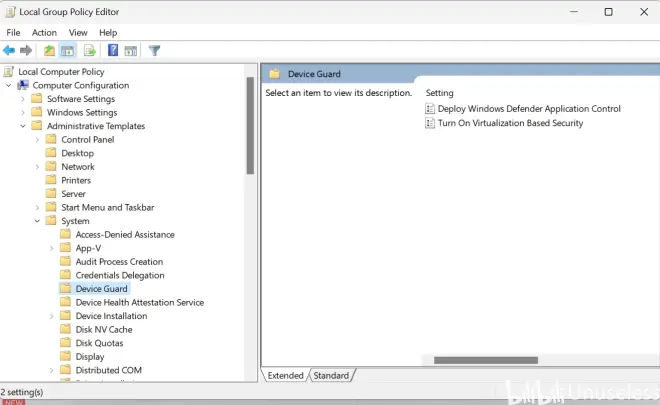Select the Control Panel tree item
The width and height of the screenshot is (660, 405).
pos(88,139)
